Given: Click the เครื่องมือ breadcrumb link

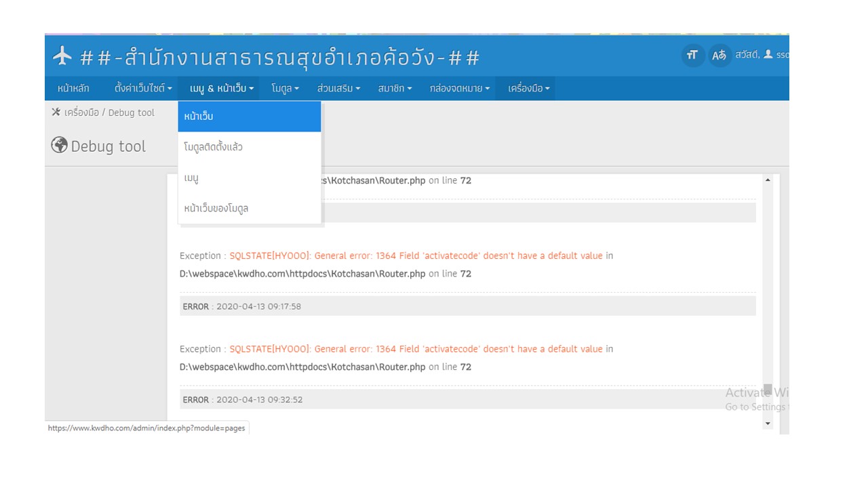Looking at the screenshot, I should (81, 113).
